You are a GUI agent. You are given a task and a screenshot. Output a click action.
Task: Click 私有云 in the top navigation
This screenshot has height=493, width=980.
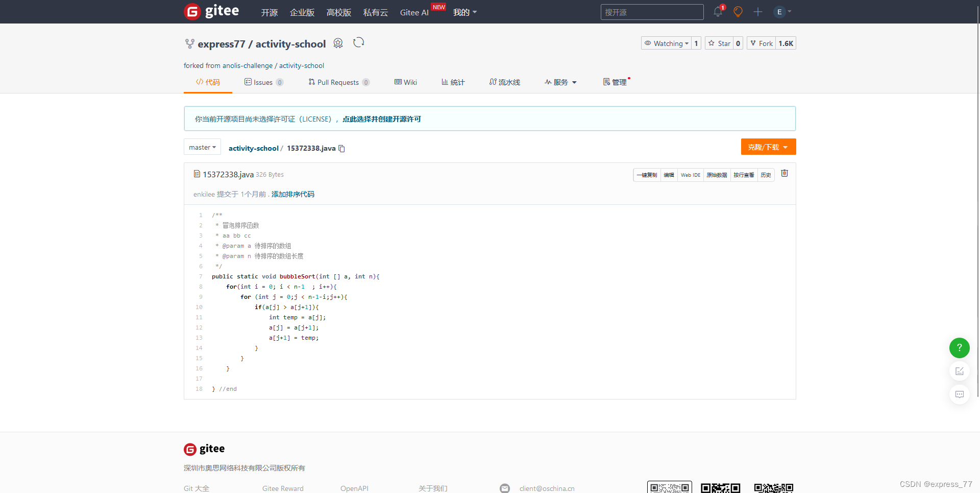pyautogui.click(x=376, y=12)
